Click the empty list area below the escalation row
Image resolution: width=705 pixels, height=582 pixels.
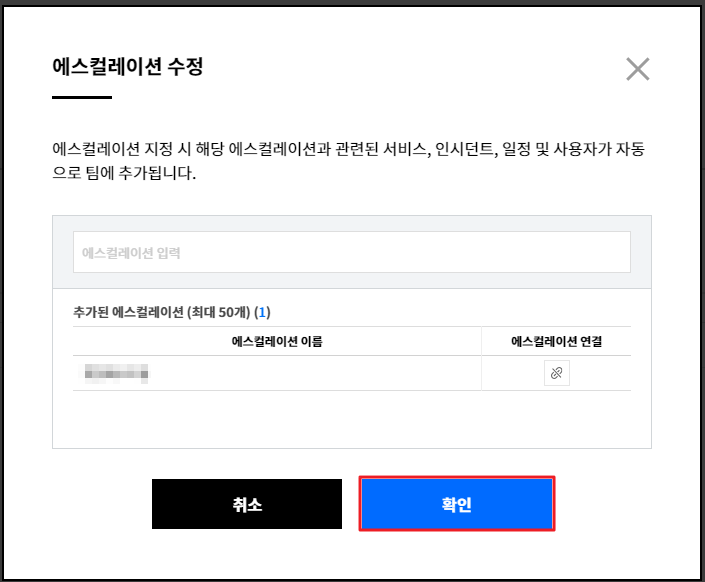point(351,418)
